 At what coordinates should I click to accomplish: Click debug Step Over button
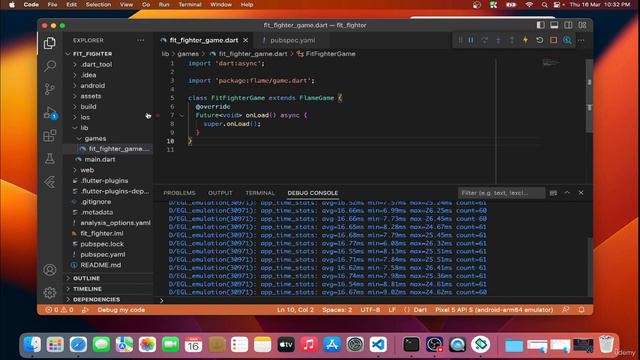click(x=484, y=40)
